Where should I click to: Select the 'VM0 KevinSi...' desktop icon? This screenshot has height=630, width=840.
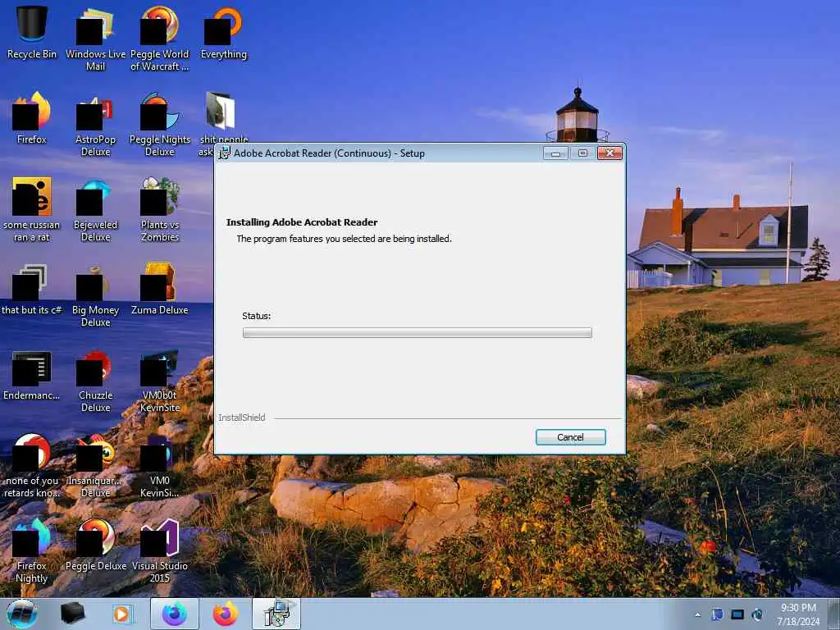[160, 466]
